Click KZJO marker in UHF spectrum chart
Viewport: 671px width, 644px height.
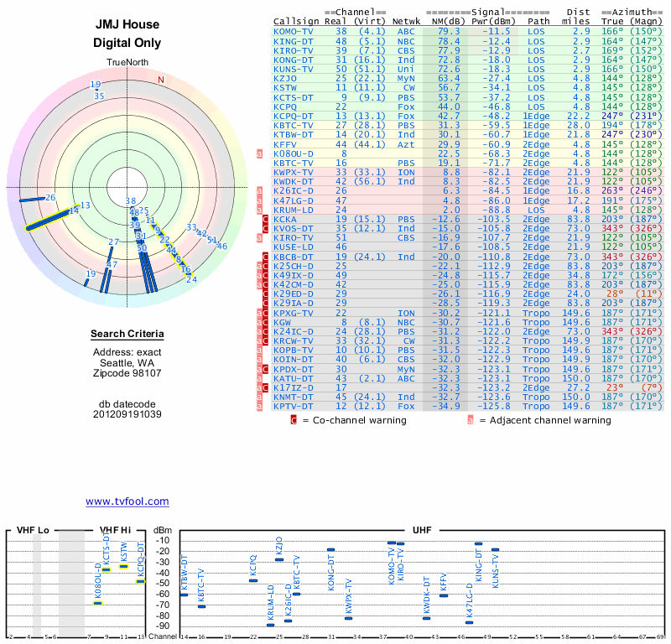click(x=279, y=559)
